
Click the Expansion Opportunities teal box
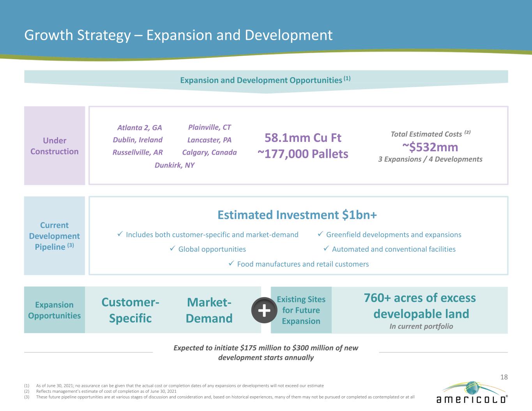(55, 310)
